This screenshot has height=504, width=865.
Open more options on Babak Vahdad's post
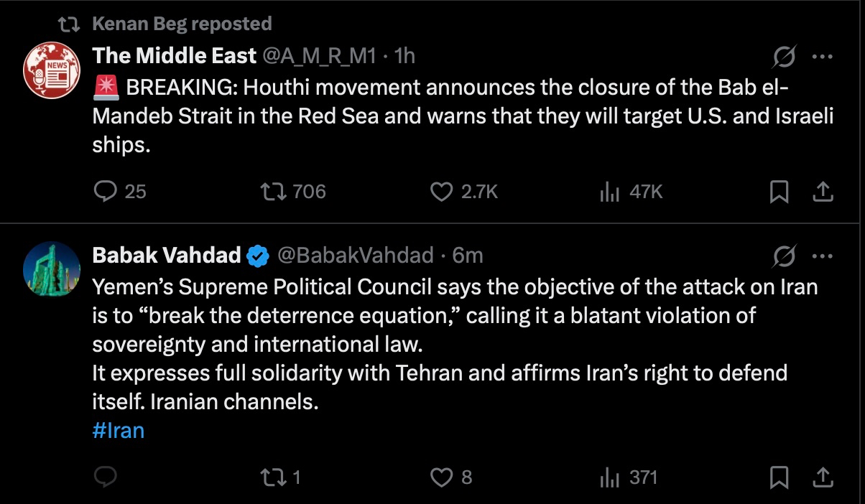(x=822, y=256)
